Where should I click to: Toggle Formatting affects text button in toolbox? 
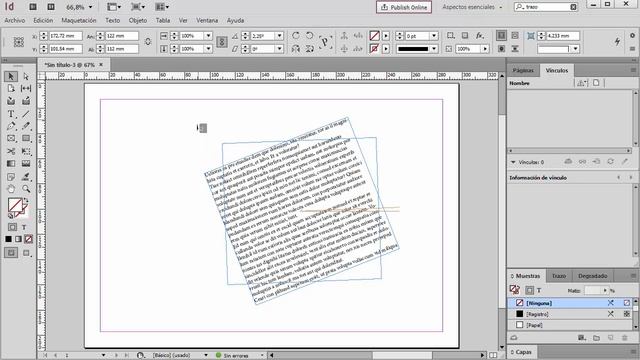[x=24, y=227]
